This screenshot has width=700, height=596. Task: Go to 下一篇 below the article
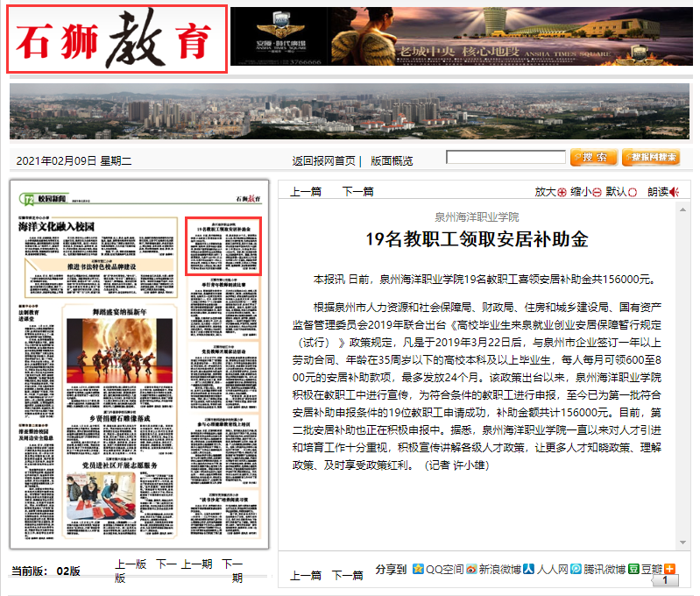tap(347, 576)
